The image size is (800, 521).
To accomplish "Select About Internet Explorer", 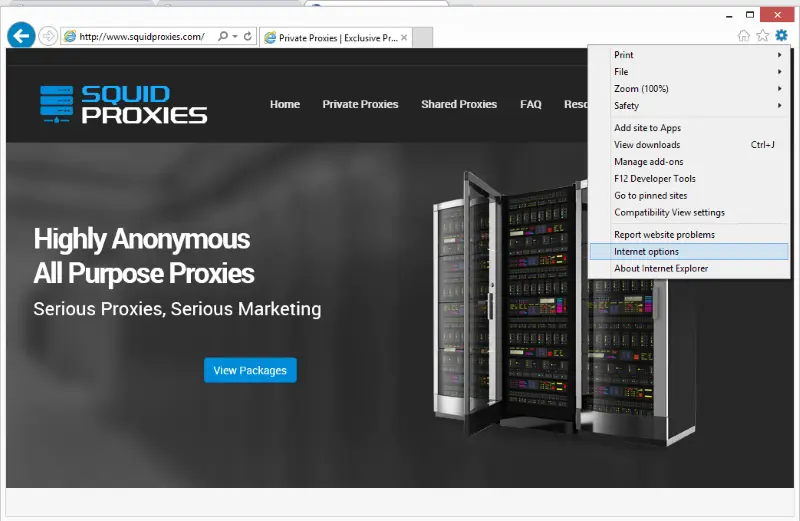I will (689, 268).
